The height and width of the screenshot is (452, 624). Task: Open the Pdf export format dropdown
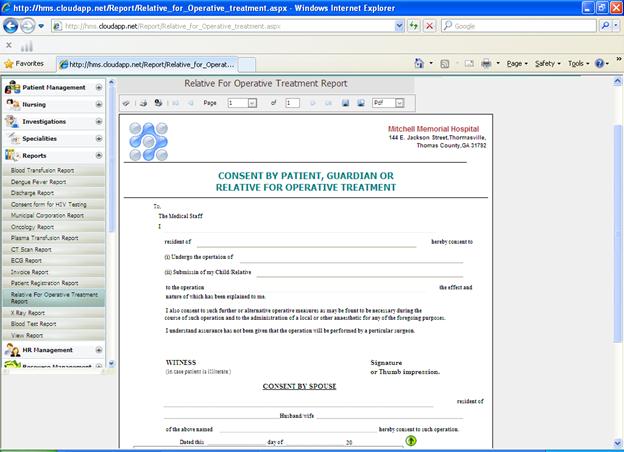coord(399,103)
